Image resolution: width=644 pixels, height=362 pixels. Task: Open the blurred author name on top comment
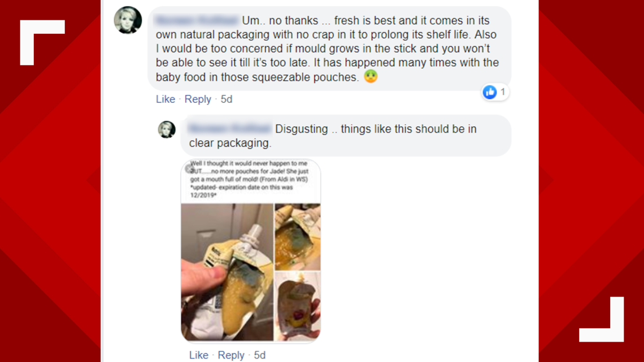[197, 20]
